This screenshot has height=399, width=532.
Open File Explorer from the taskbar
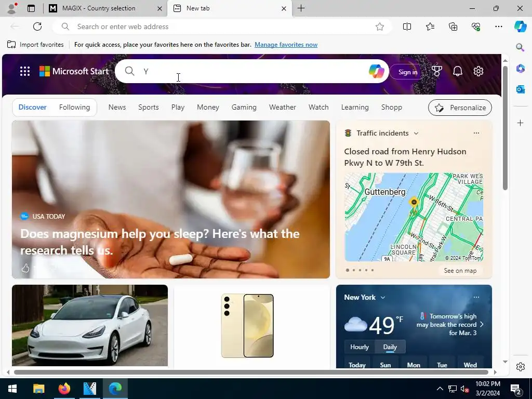(38, 389)
